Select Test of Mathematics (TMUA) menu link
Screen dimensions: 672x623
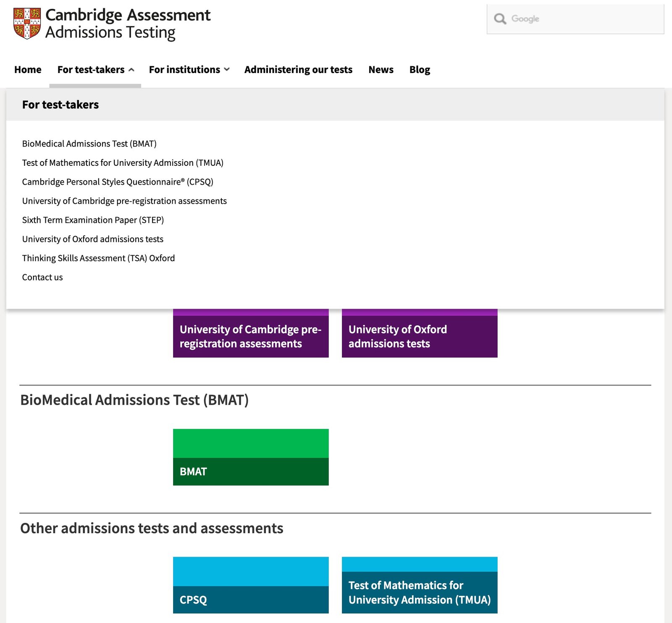(x=123, y=163)
